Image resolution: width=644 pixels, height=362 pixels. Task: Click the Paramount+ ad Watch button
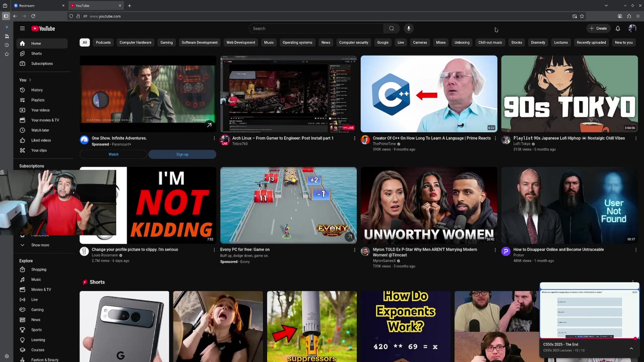click(113, 154)
